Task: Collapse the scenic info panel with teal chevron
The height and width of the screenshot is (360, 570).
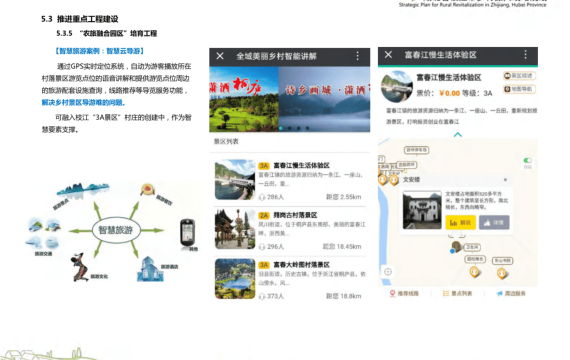Action: click(458, 135)
